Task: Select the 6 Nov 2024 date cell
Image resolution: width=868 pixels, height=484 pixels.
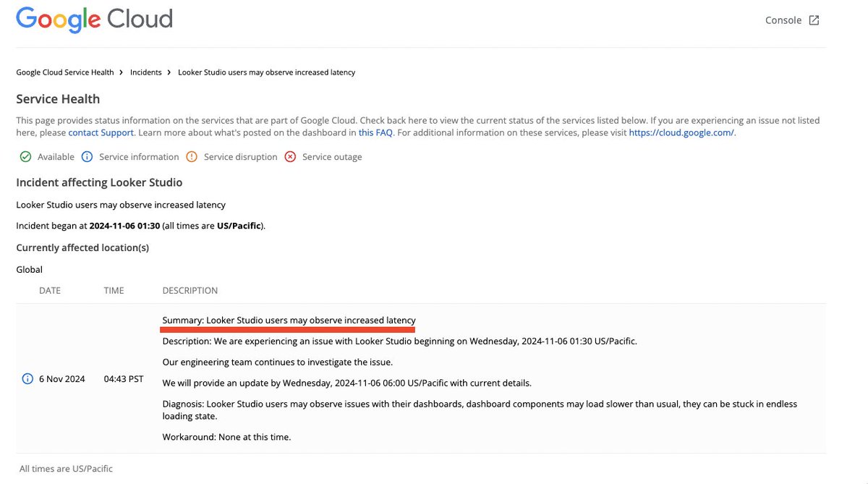Action: click(x=61, y=379)
